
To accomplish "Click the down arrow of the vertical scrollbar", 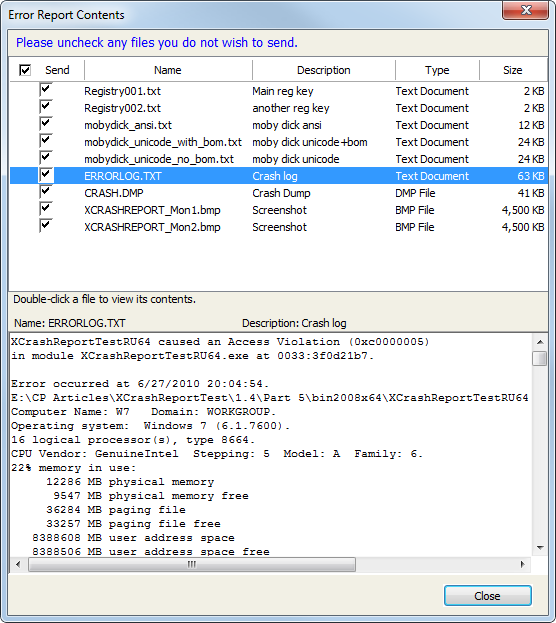I will [540, 548].
